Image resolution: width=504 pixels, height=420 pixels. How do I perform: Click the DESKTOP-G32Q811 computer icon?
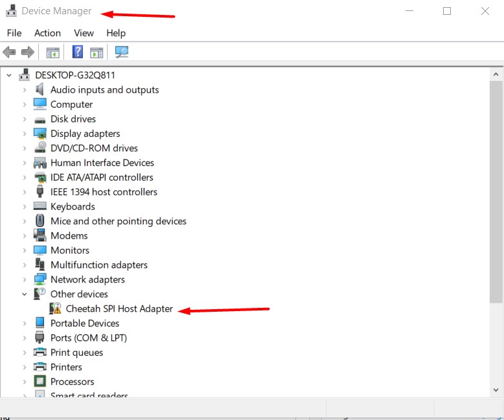click(x=25, y=75)
